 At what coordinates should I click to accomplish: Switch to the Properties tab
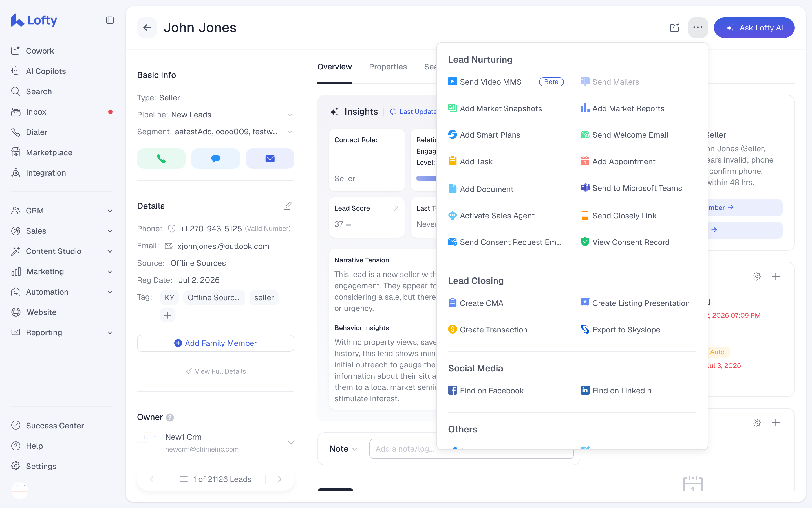tap(388, 67)
